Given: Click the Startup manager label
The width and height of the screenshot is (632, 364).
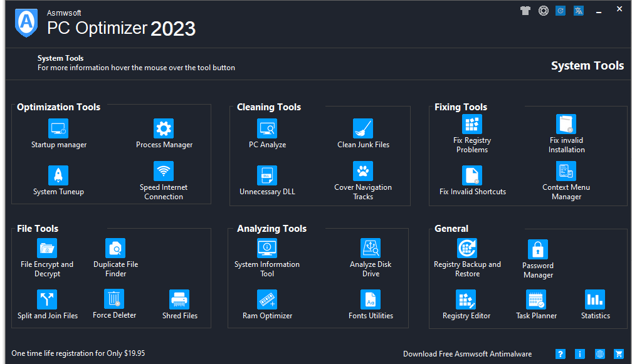Looking at the screenshot, I should (59, 145).
